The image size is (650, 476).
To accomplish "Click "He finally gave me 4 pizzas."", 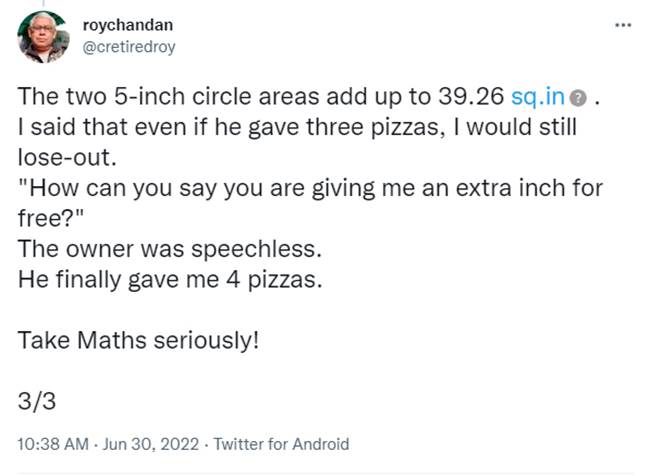I will point(170,280).
